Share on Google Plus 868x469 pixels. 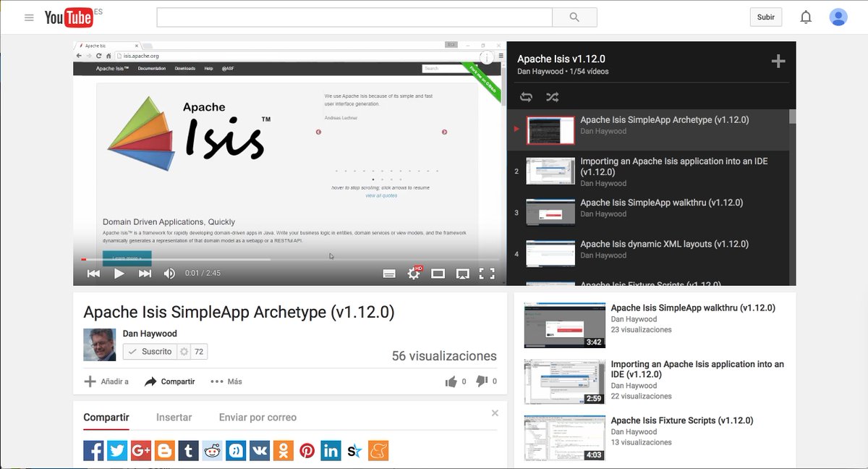point(141,451)
